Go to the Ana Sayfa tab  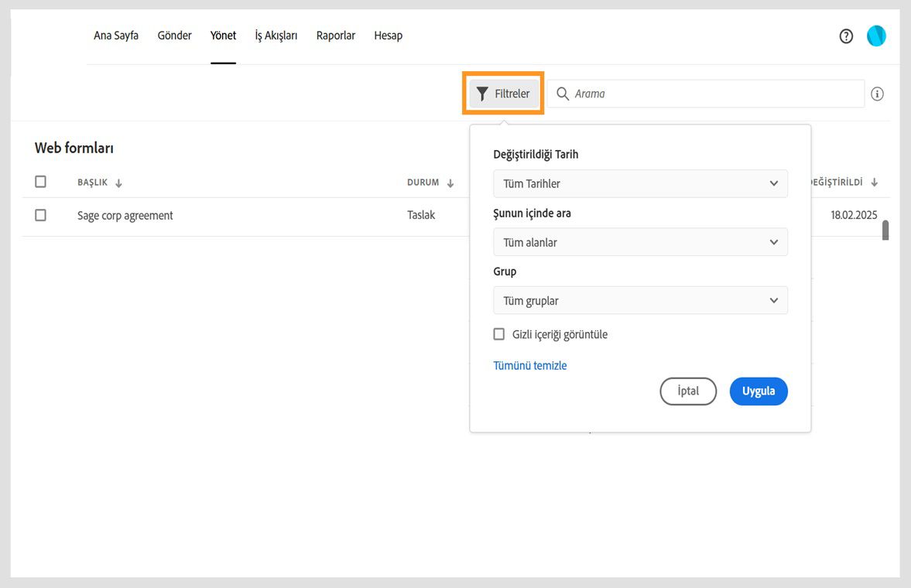tap(116, 36)
